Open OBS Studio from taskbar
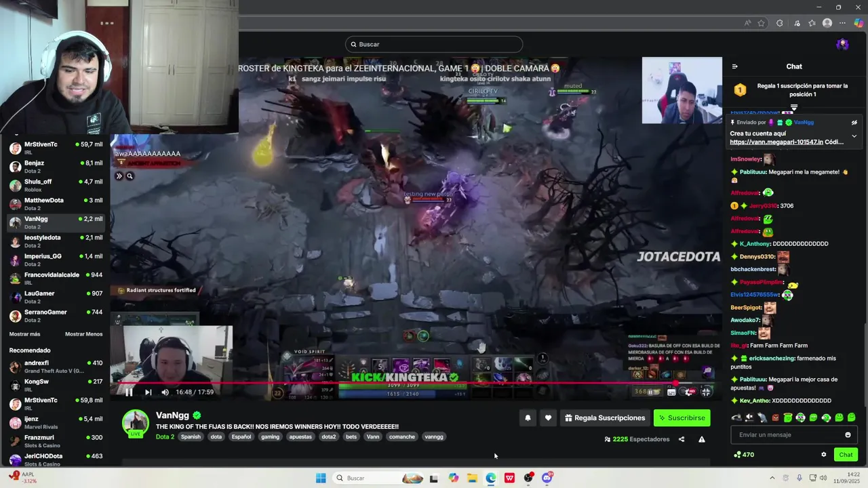Screen dimensions: 868x488 (x=528, y=478)
